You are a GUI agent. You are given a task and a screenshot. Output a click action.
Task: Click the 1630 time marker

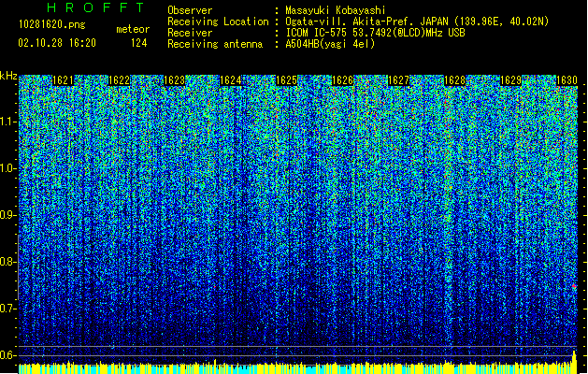(x=566, y=80)
